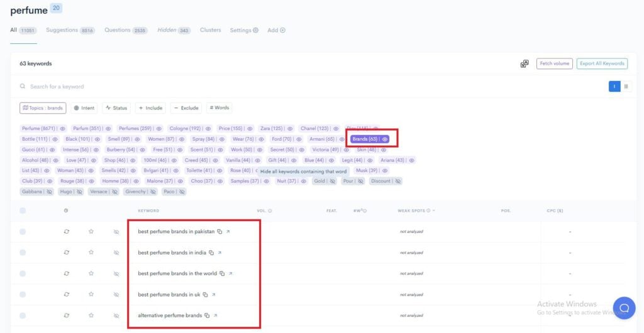Switch to the All tab
Image resolution: width=644 pixels, height=333 pixels.
coord(23,30)
